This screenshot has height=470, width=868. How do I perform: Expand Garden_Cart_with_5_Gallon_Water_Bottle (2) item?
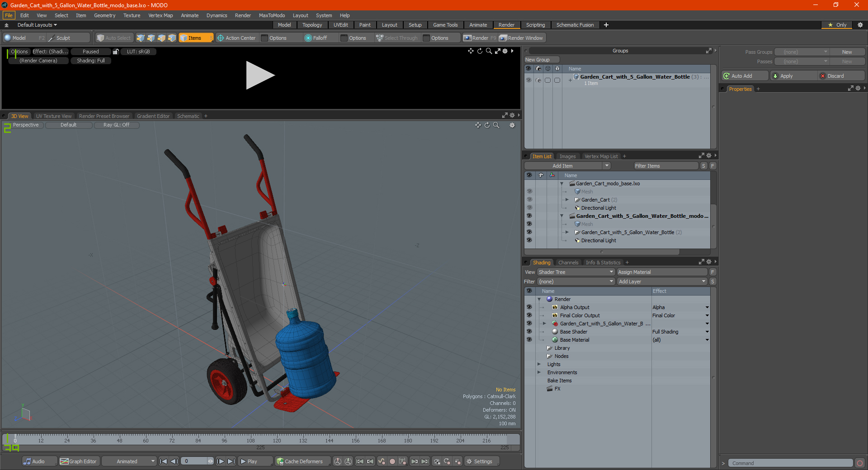tap(567, 232)
